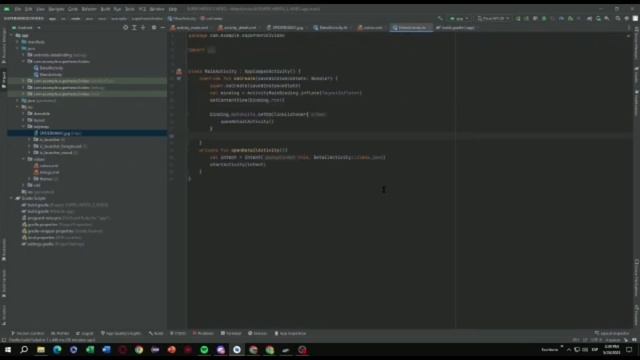Screen dimensions: 640x360
Task: Select gradle-wrapper.properties in Gradle Scripts
Action: (62, 231)
